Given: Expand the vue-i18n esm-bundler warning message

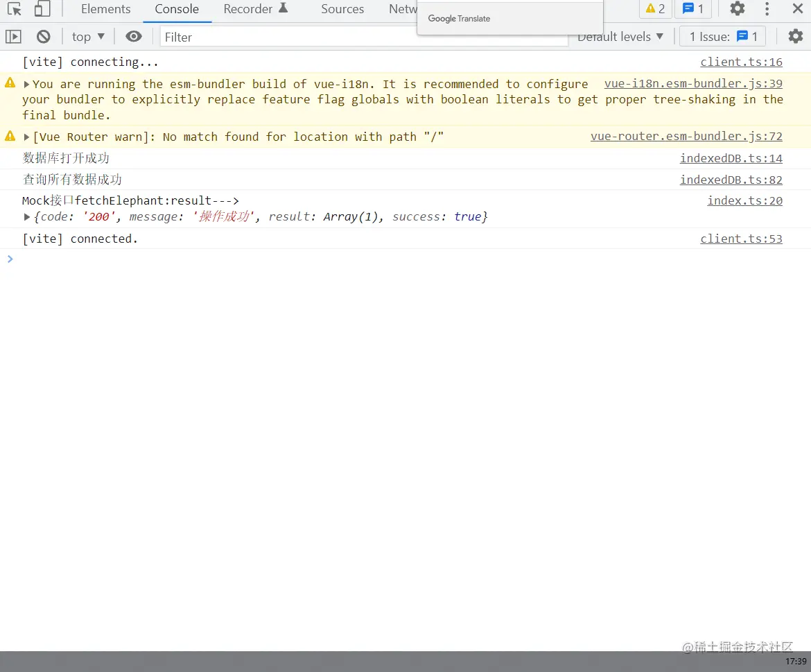Looking at the screenshot, I should click(x=26, y=85).
